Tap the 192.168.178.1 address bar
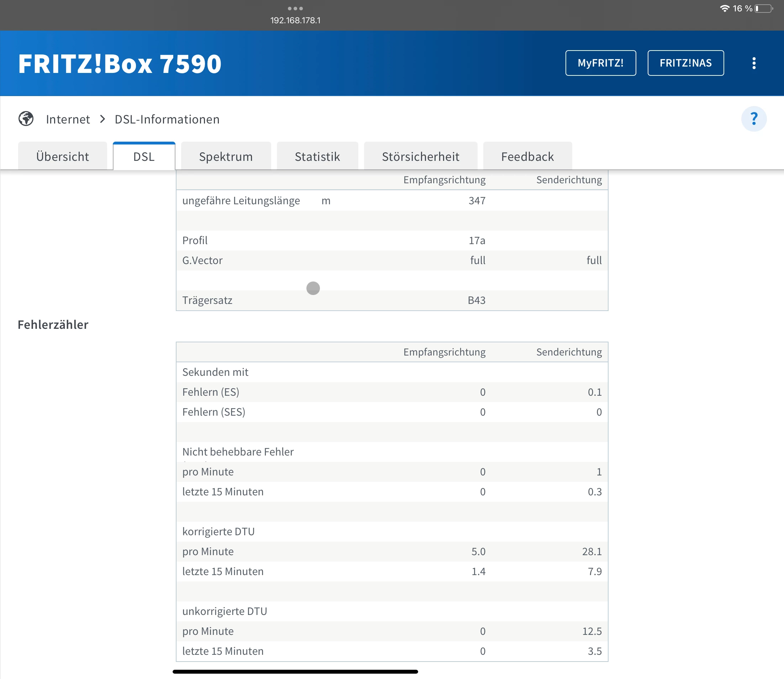The image size is (784, 679). pos(295,20)
